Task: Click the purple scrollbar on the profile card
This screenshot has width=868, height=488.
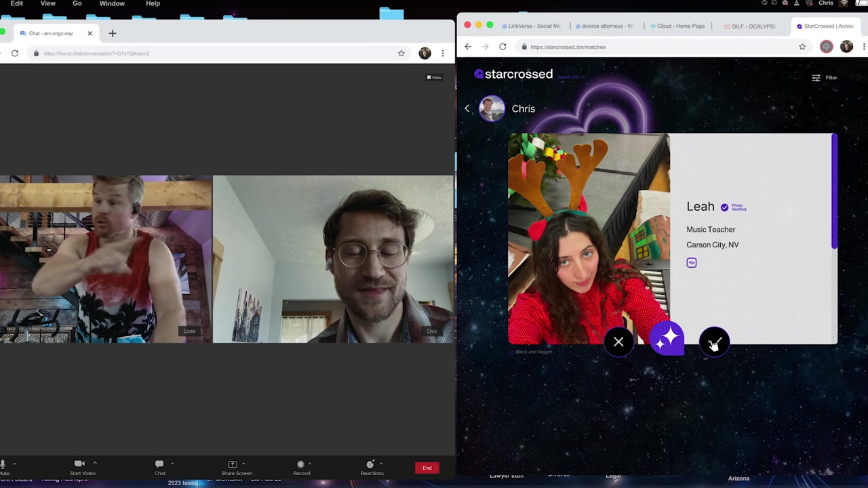Action: [x=834, y=191]
